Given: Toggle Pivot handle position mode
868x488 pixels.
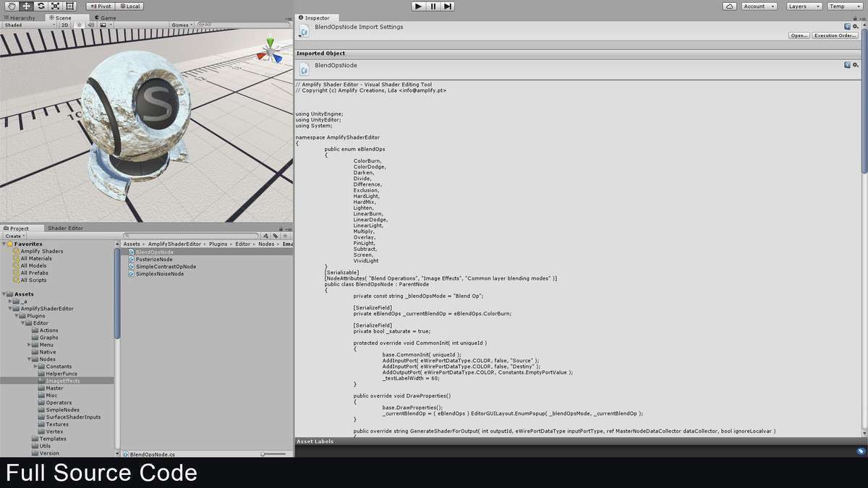Looking at the screenshot, I should point(101,6).
